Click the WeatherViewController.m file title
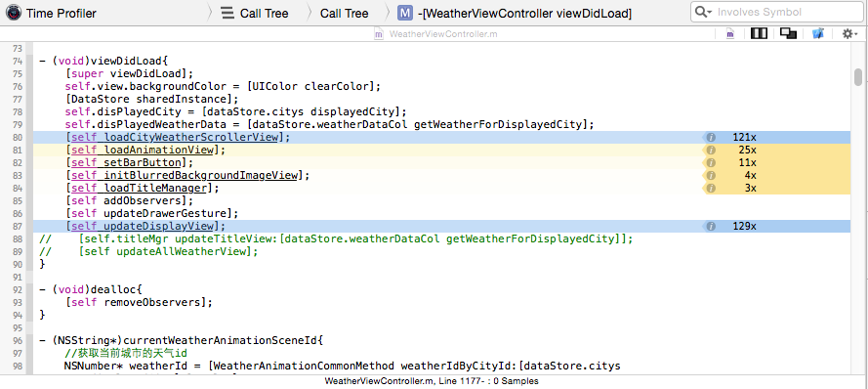Screen dimensions: 868x389 coord(443,34)
